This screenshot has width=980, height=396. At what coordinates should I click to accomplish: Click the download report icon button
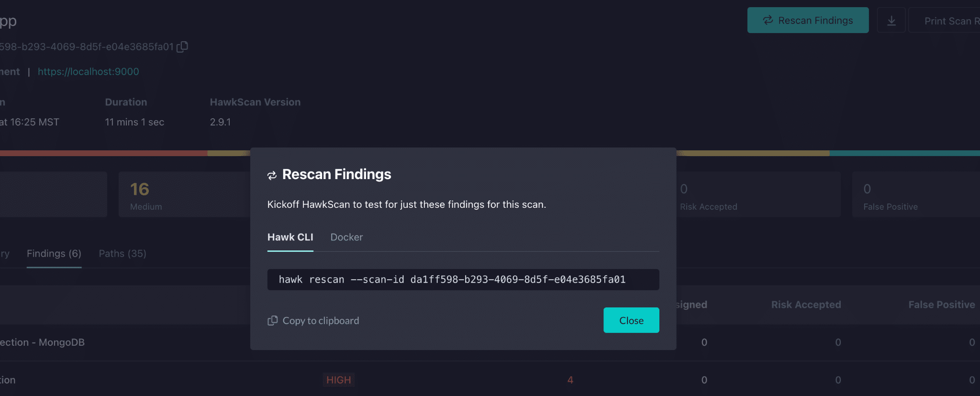[x=891, y=21]
